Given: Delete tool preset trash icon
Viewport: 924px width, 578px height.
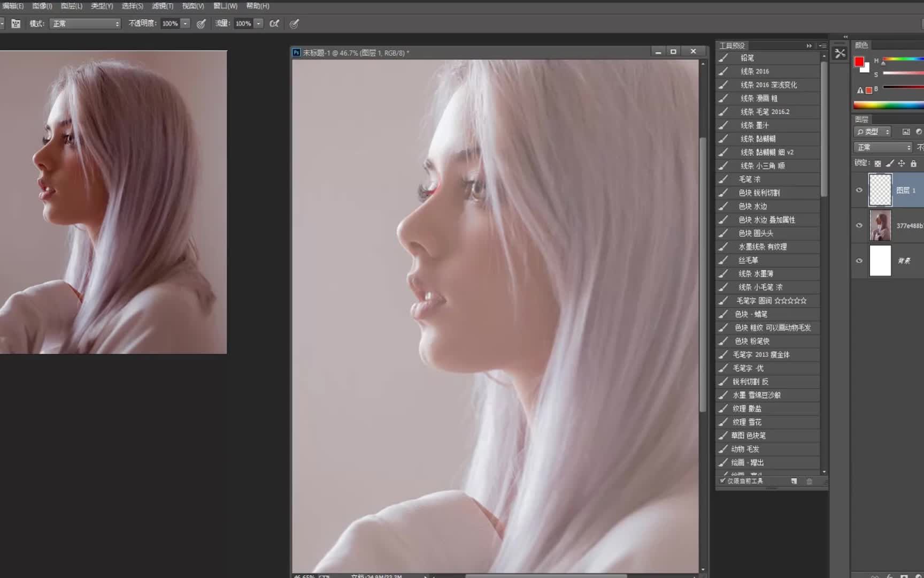Looking at the screenshot, I should tap(810, 481).
